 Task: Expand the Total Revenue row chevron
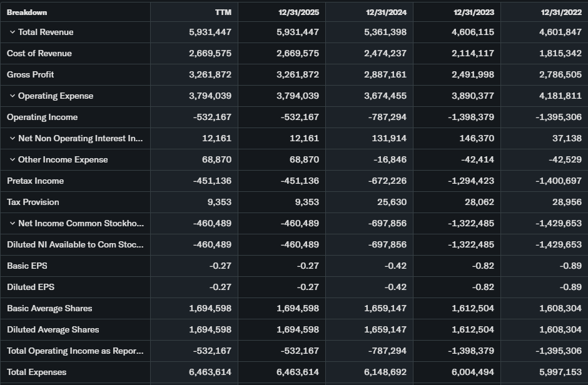[12, 32]
